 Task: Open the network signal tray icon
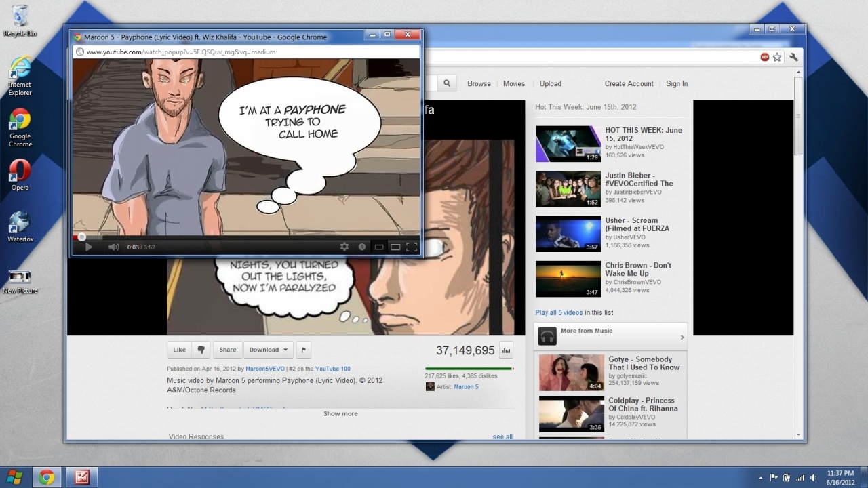(x=800, y=478)
